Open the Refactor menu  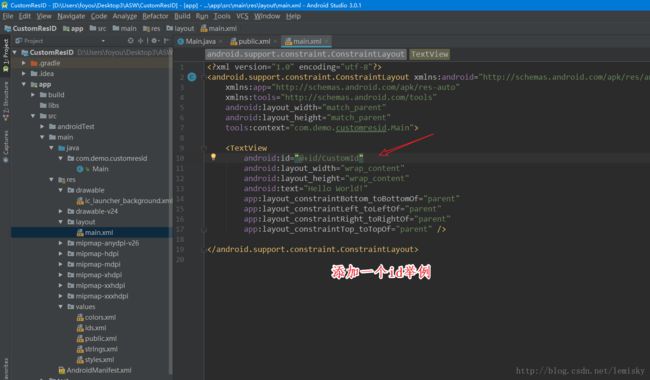click(x=155, y=16)
